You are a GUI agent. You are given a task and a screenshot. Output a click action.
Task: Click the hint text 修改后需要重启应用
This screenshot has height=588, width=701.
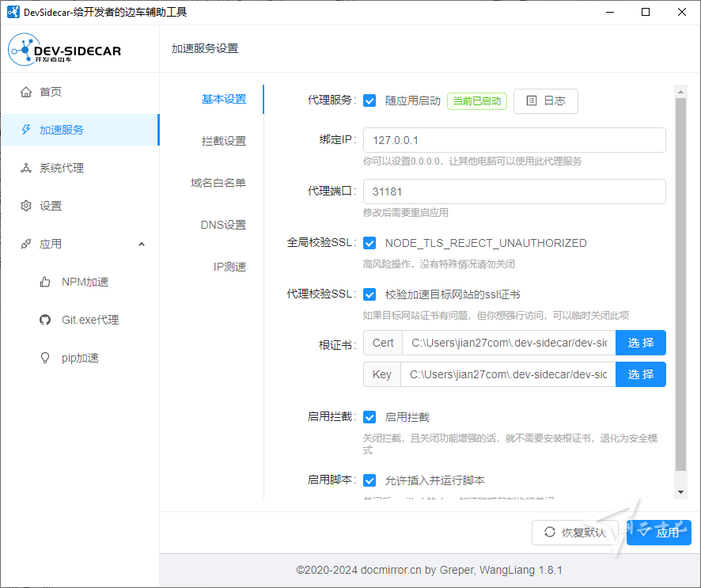(x=406, y=213)
